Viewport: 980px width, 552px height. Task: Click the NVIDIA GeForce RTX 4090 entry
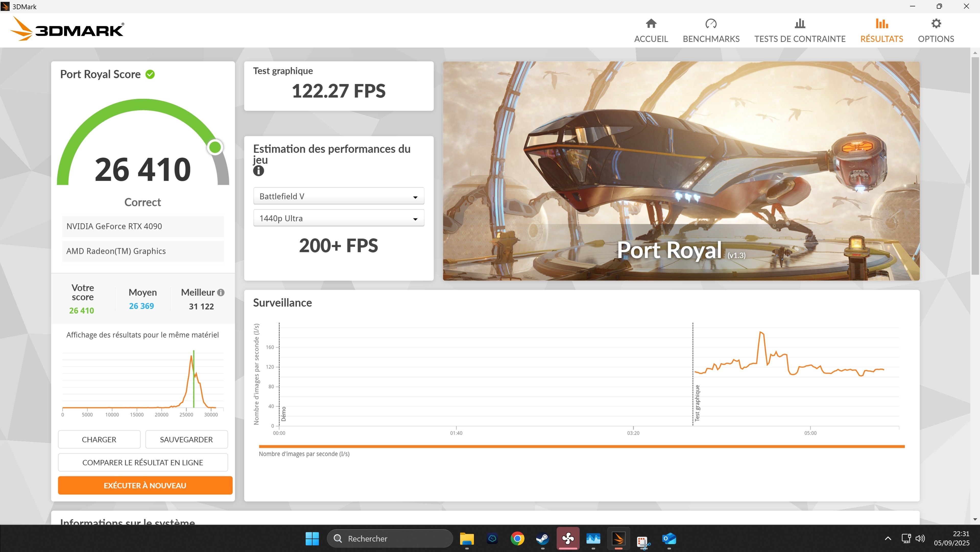(x=143, y=226)
